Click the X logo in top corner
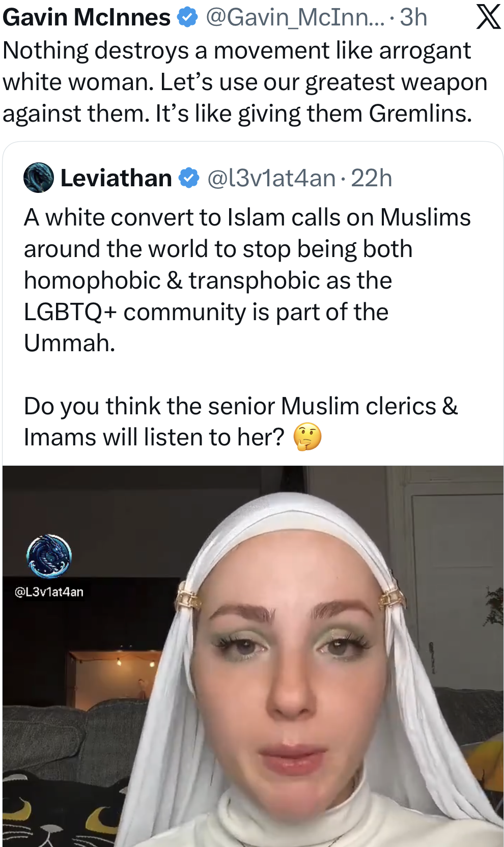Image resolution: width=504 pixels, height=847 pixels. pos(488,17)
